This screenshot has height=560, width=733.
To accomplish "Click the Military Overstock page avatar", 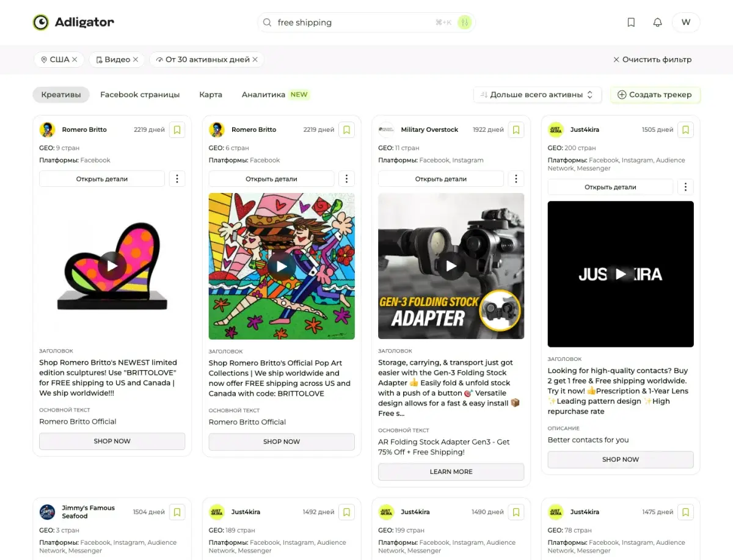I will 386,129.
